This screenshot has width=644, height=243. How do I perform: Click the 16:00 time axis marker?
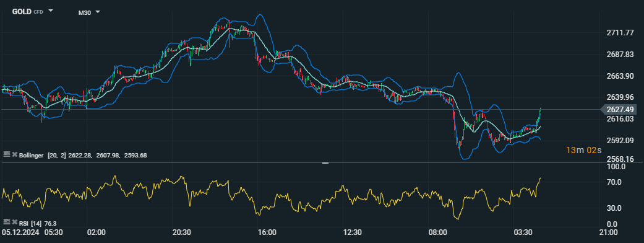(267, 232)
